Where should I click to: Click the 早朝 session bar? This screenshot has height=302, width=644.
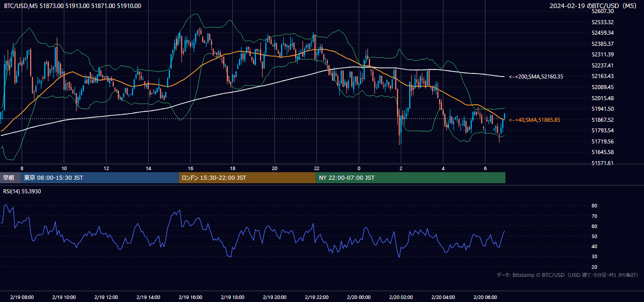tap(10, 178)
